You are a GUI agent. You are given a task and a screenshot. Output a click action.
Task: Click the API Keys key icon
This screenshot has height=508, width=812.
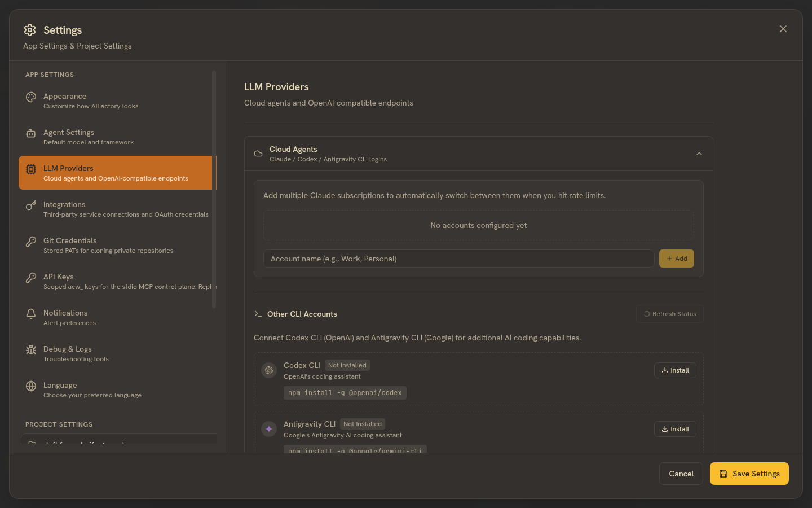tap(31, 278)
